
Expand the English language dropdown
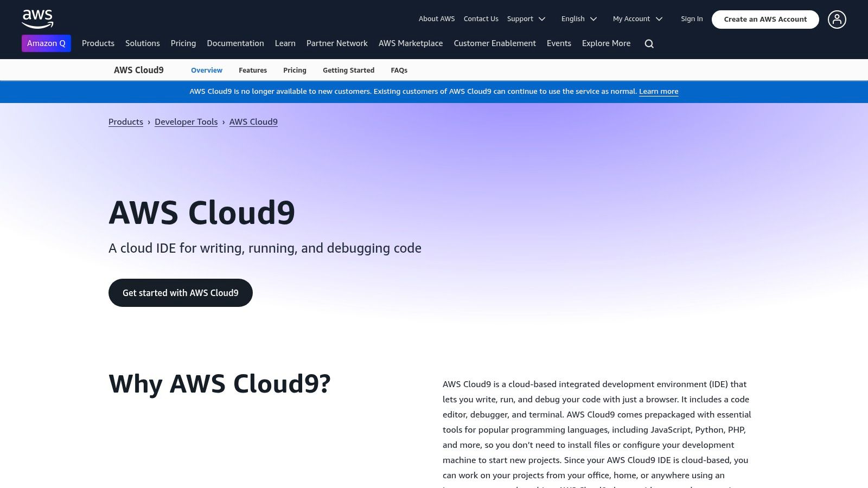pos(579,19)
